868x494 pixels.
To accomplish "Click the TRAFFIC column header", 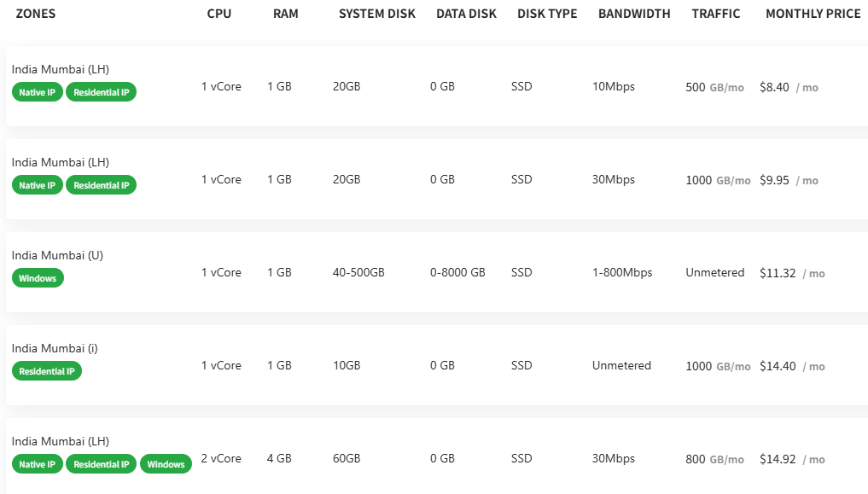I will click(x=716, y=14).
